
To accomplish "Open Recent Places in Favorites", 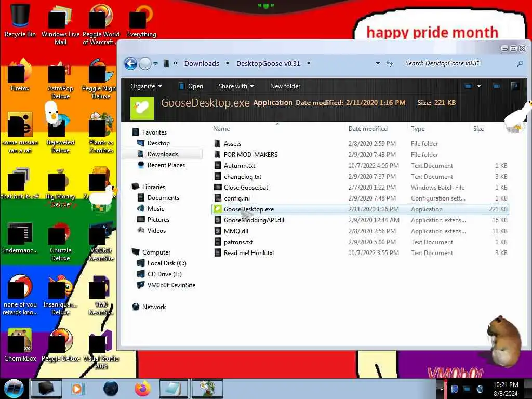I will (166, 165).
